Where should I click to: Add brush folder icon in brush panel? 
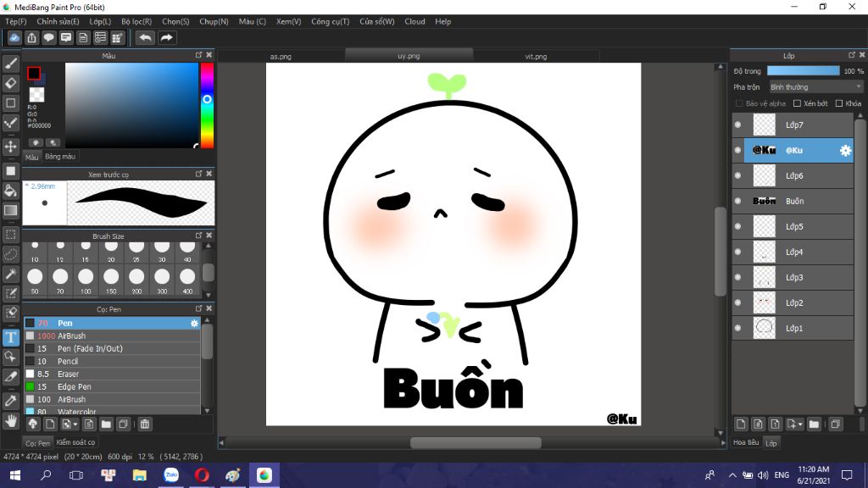(x=106, y=424)
